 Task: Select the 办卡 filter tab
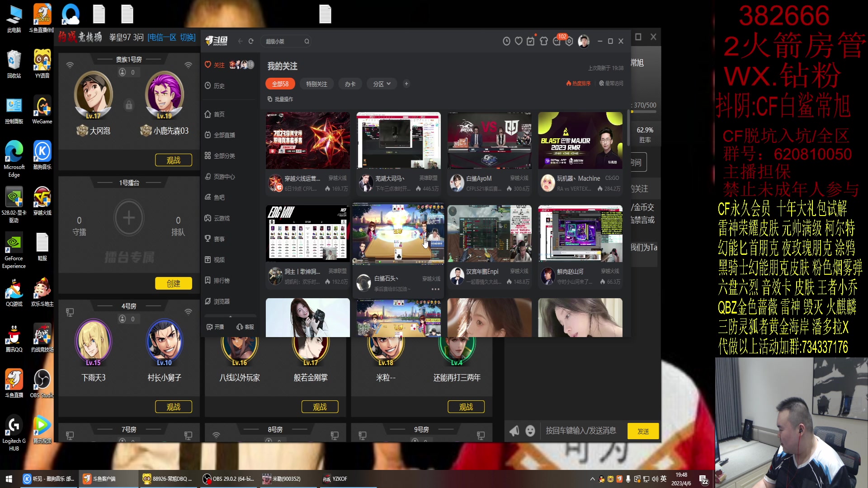[350, 84]
